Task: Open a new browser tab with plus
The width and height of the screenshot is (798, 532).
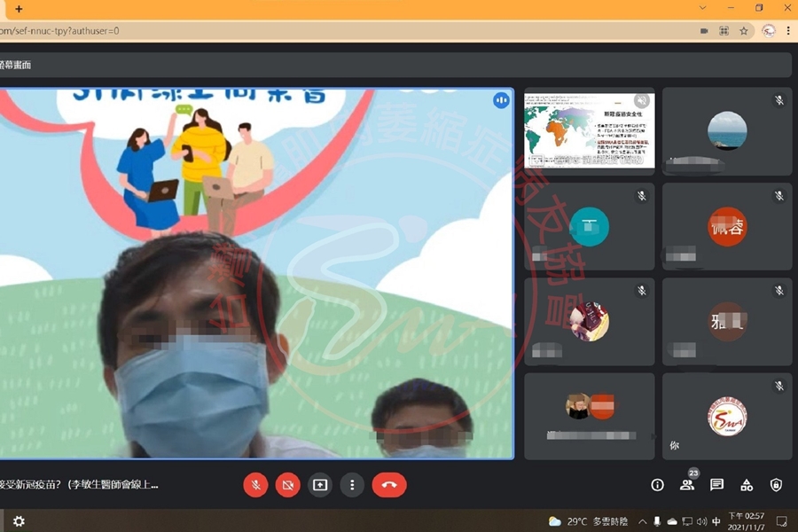Action: click(x=19, y=9)
